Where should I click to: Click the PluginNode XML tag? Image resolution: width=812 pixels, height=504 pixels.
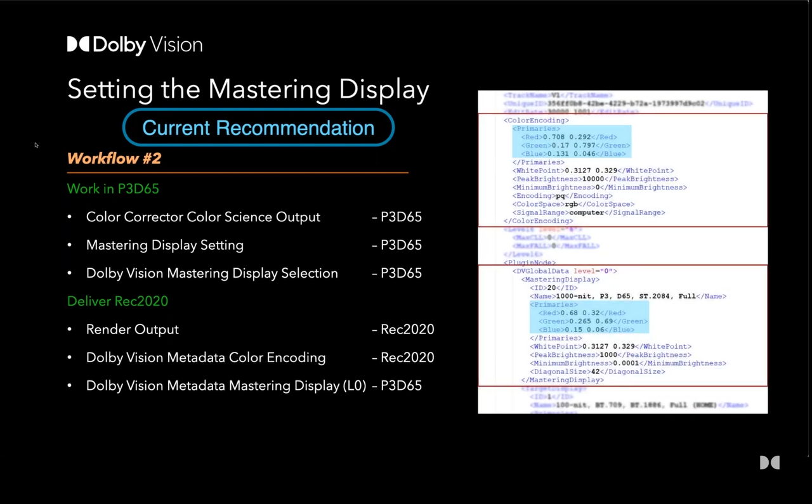coord(530,262)
